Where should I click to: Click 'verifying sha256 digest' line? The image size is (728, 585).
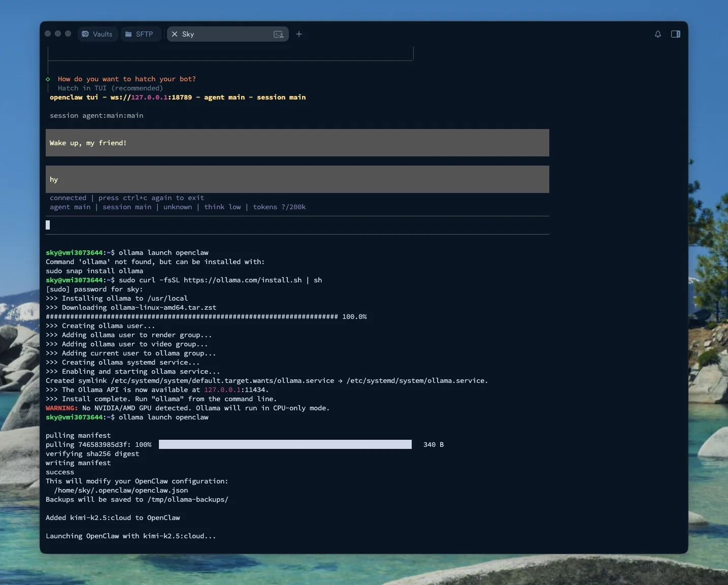(x=92, y=453)
